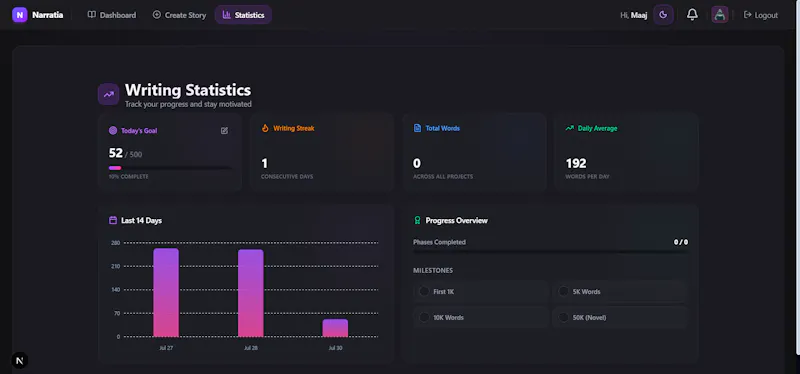Click the 192 daily average value
Viewport: 800px width, 374px height.
point(576,163)
